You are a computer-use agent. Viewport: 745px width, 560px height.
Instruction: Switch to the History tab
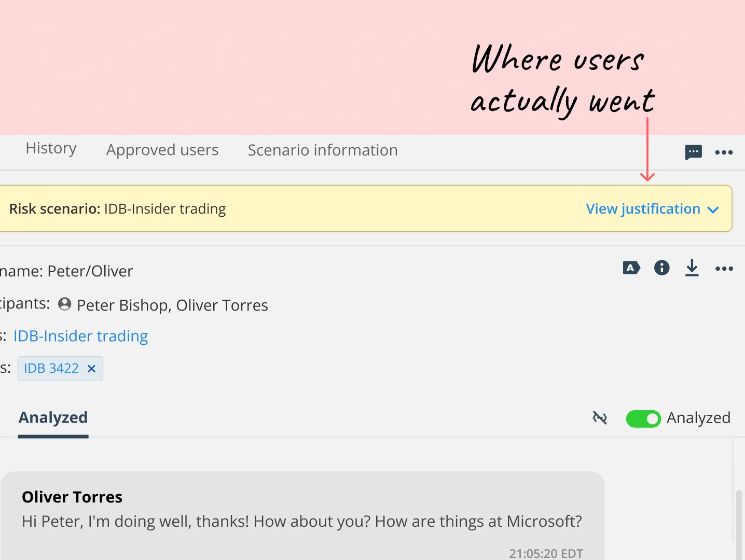(x=50, y=149)
